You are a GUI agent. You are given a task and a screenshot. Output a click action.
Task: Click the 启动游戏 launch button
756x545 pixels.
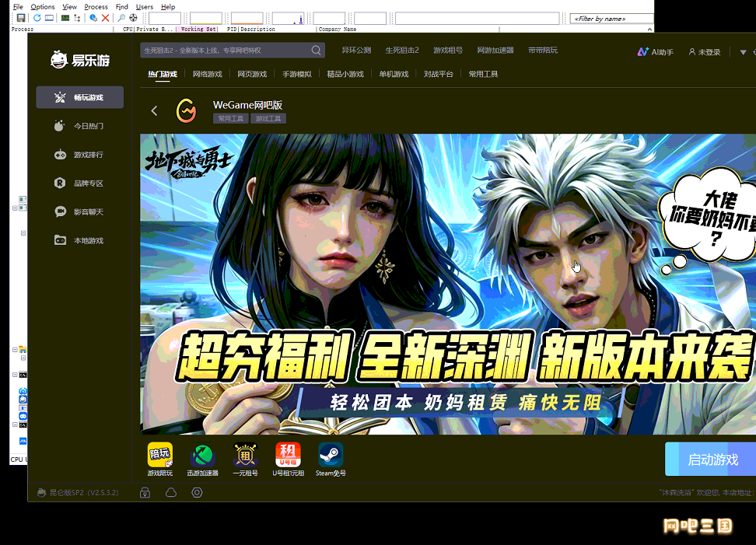point(710,459)
